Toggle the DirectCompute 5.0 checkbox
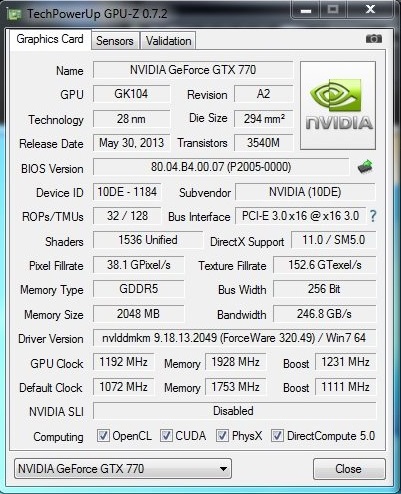 [x=277, y=435]
